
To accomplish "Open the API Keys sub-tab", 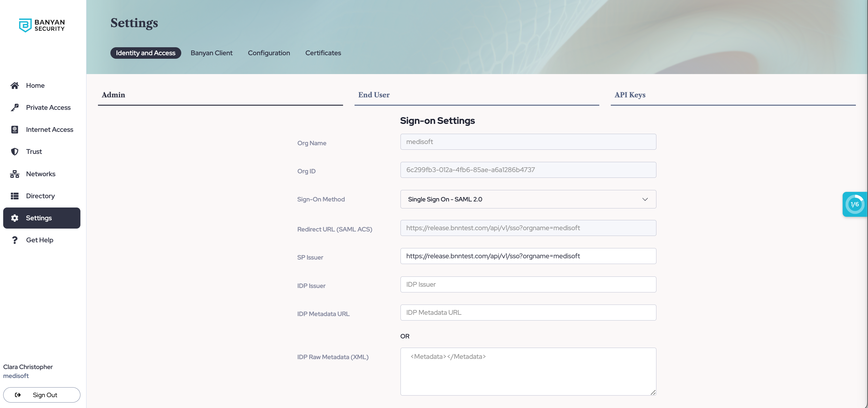I will [629, 95].
